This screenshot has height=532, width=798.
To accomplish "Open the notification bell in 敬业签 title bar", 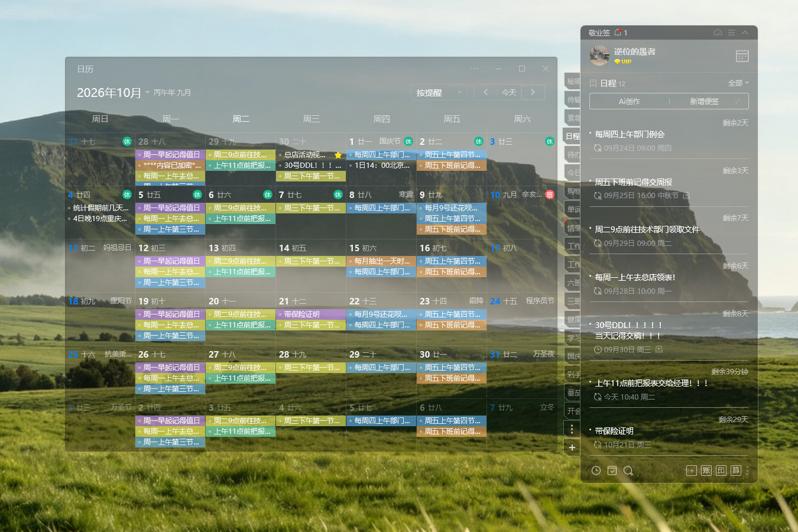I will (618, 33).
